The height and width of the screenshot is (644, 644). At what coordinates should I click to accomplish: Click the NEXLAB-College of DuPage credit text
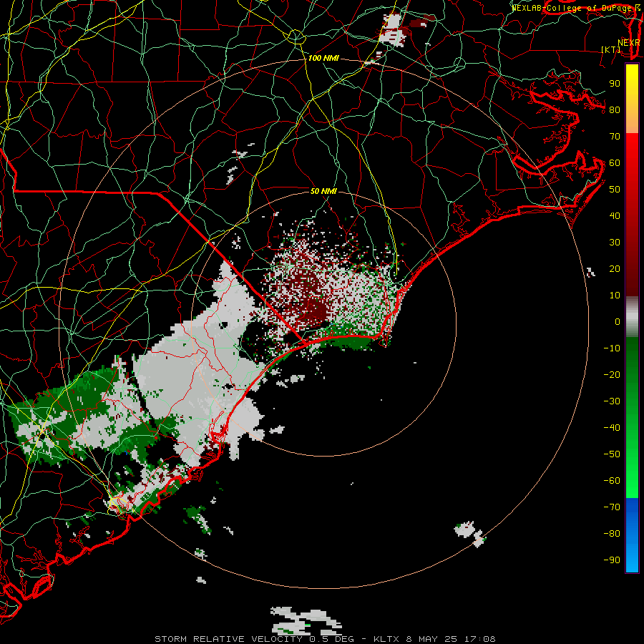point(575,8)
